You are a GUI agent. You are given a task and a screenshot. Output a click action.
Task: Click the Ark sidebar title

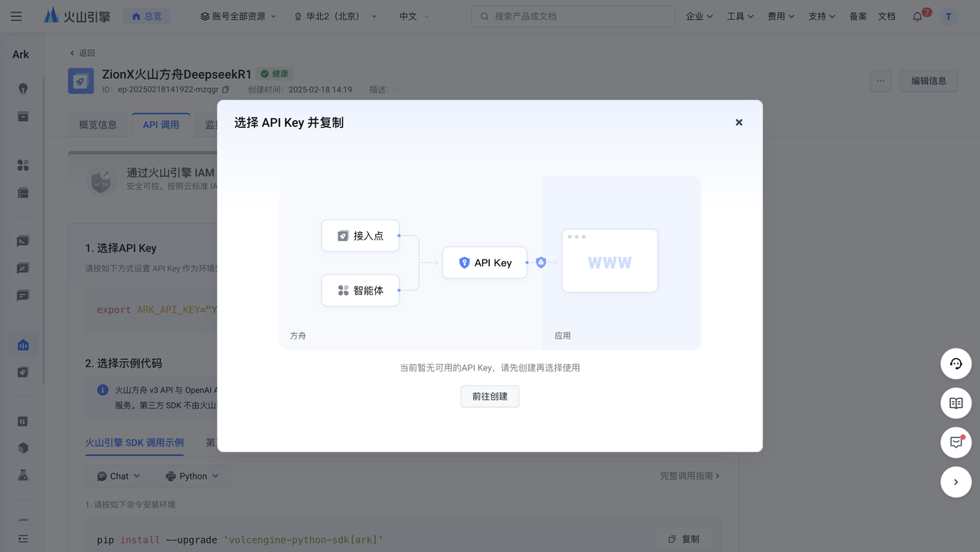pyautogui.click(x=21, y=54)
